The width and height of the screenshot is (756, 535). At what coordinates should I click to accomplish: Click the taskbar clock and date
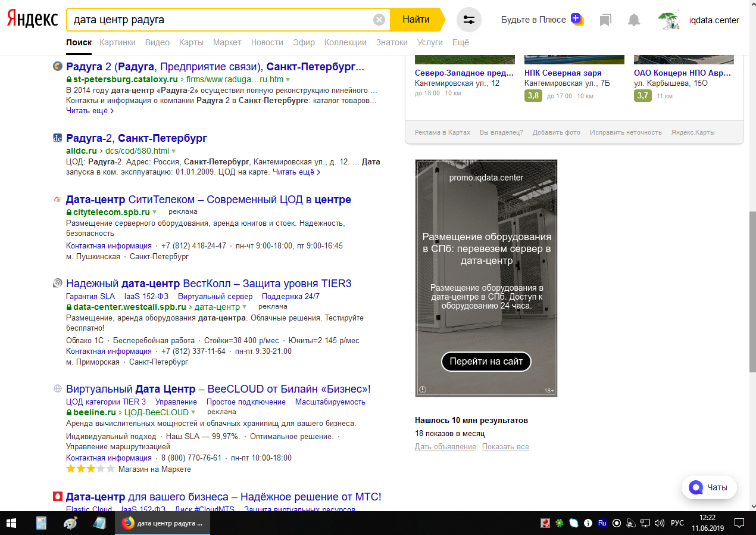pyautogui.click(x=707, y=523)
